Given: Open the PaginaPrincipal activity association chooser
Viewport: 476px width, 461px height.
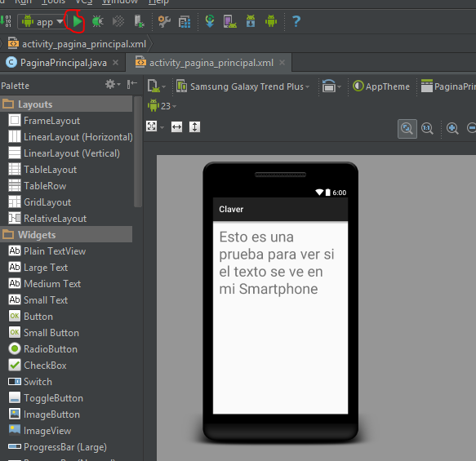Looking at the screenshot, I should (x=448, y=86).
